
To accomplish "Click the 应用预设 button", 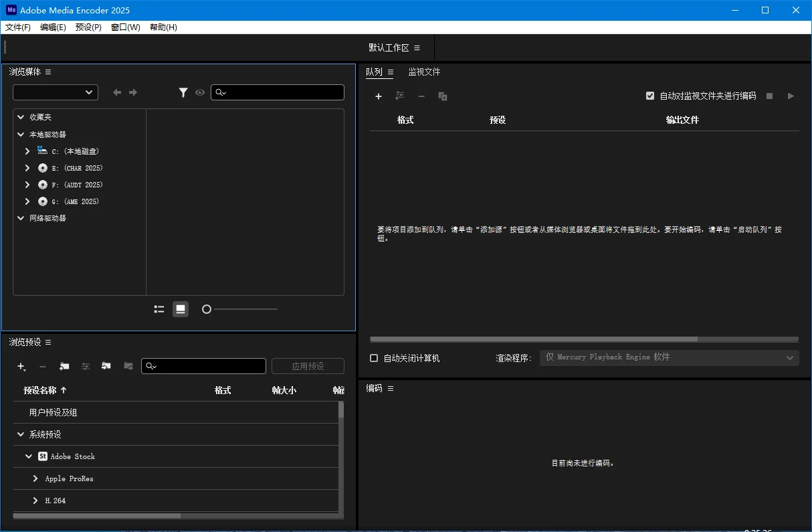I will click(308, 366).
